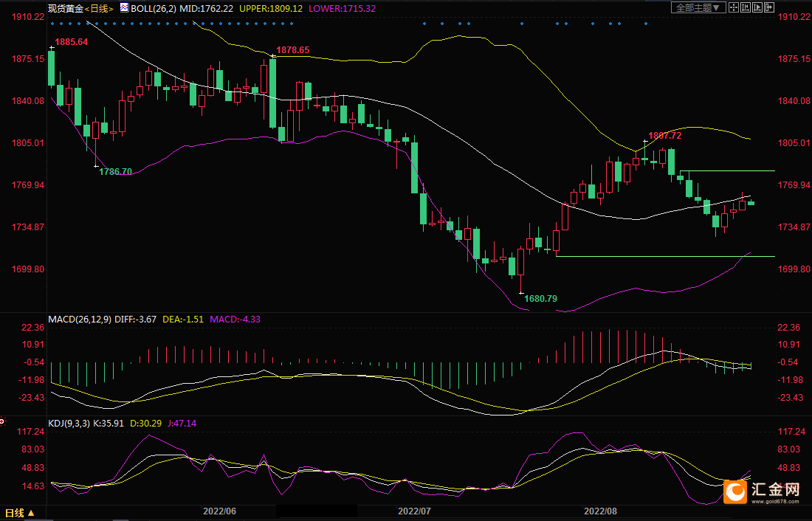
Task: Click the MID:1762.22 value
Action: [206, 9]
